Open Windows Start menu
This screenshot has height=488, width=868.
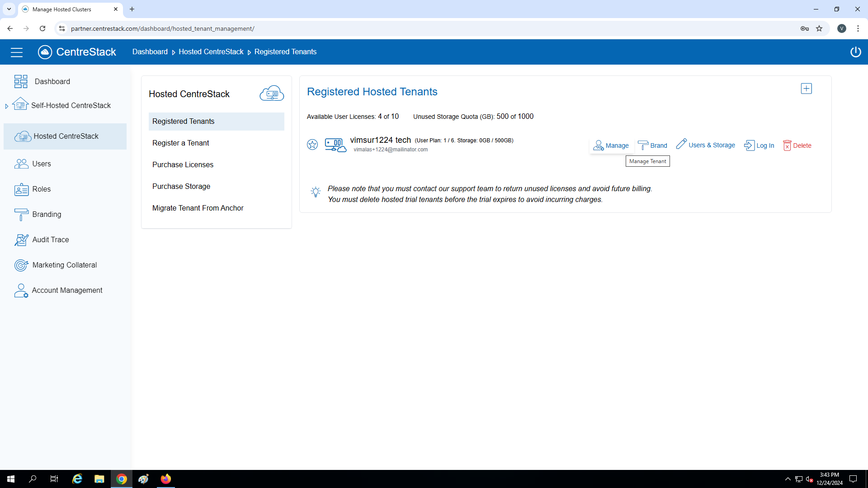coord(11,479)
